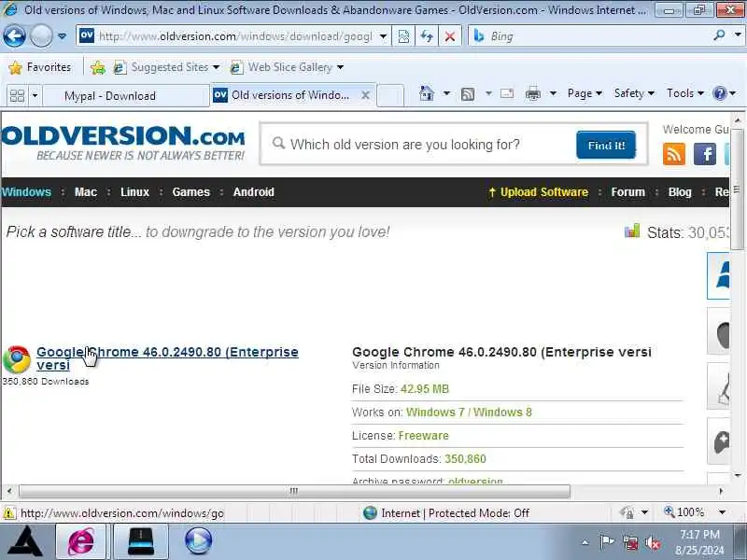Click the Windows category sidebar icon
Screen dimensions: 747x560
720,275
